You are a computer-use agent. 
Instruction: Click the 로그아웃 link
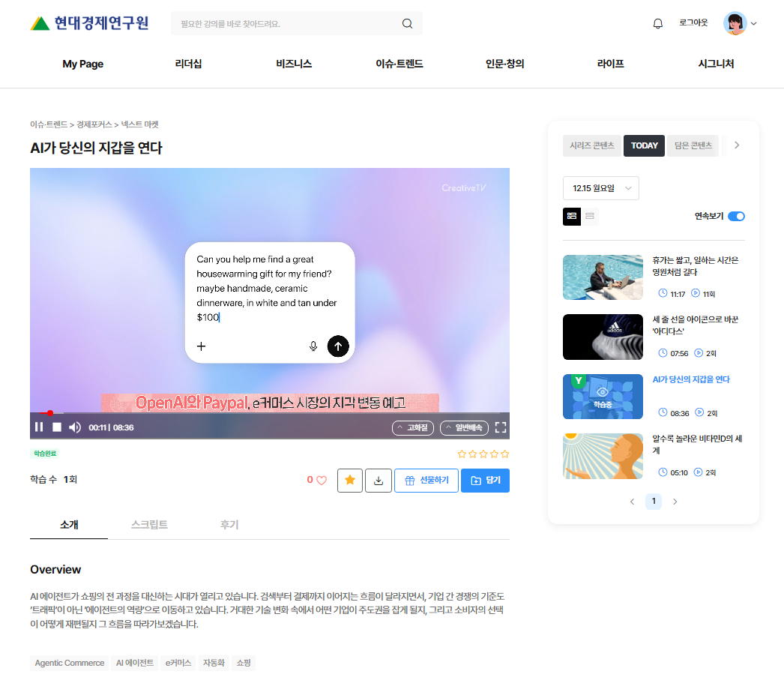(693, 22)
